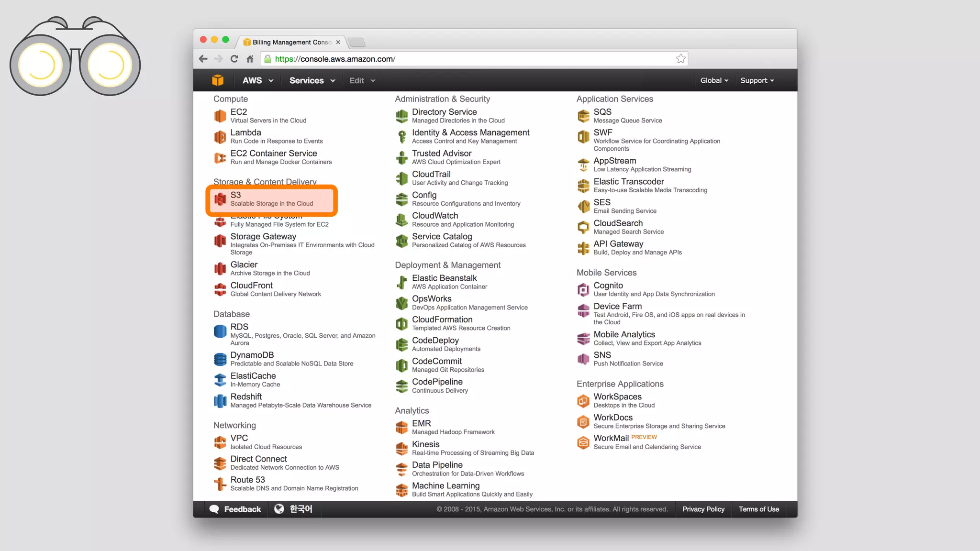Open the Edit menu in navbar
Screen dimensions: 980x551
tap(362, 80)
